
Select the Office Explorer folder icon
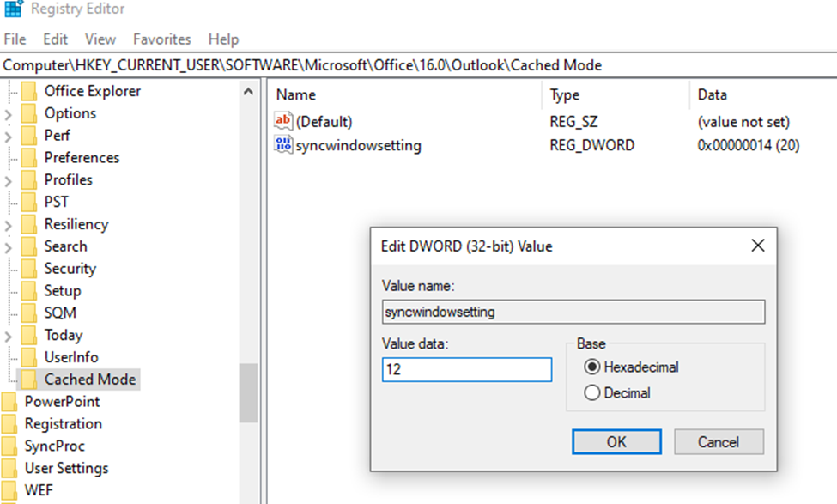pyautogui.click(x=29, y=91)
